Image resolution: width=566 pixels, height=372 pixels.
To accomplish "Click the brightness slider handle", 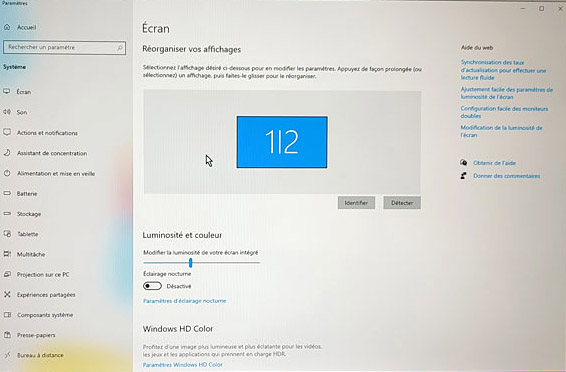I will click(190, 263).
